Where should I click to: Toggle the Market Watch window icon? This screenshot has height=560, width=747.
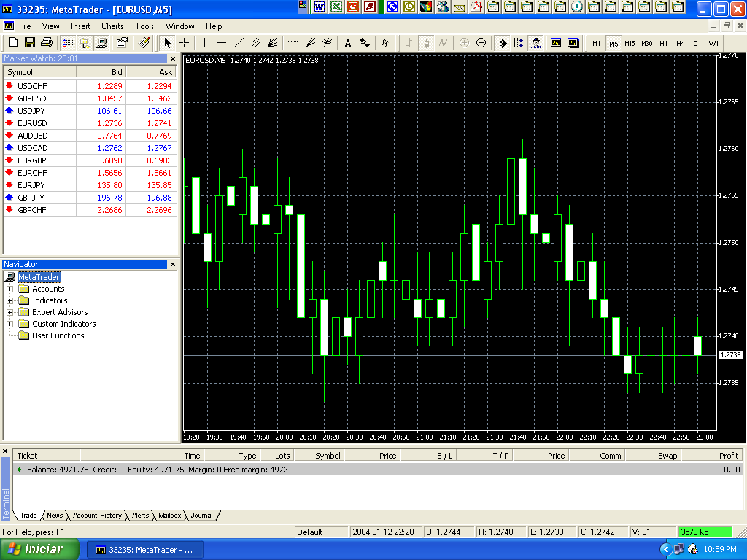(68, 43)
